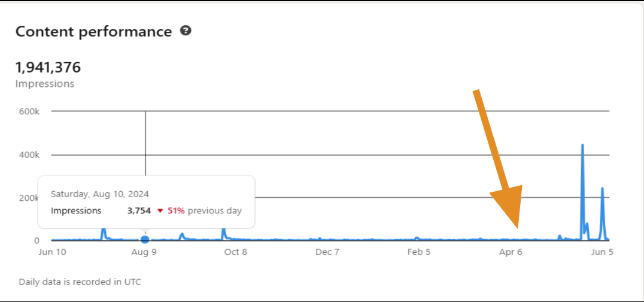
Task: Click the blue data point marker on the chart
Action: 145,240
